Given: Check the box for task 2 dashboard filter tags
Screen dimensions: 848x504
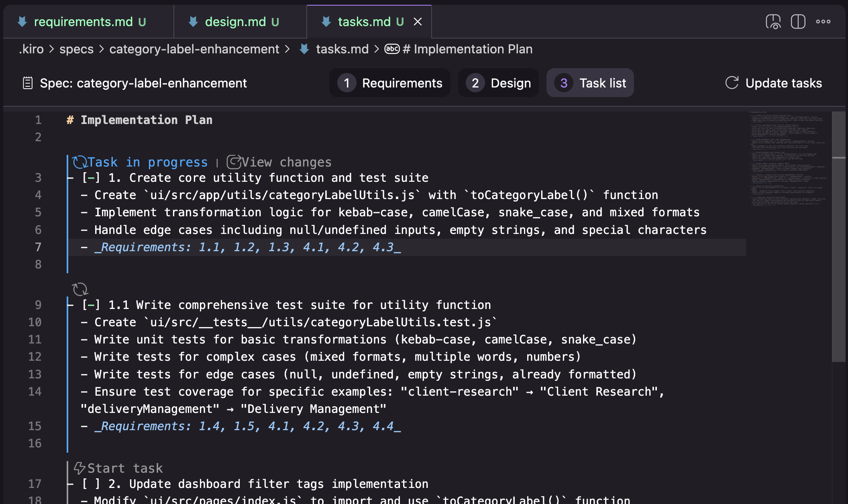Looking at the screenshot, I should click(x=91, y=484).
